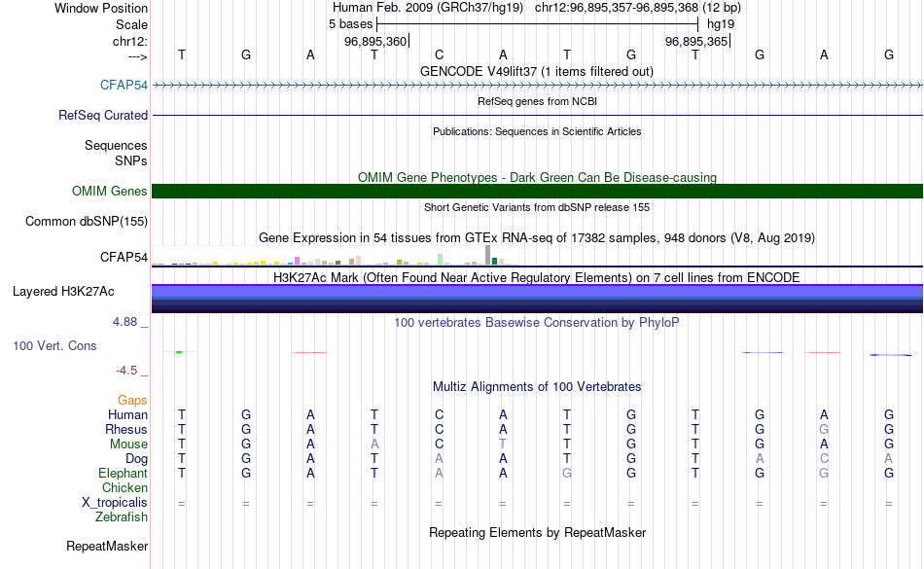Click the purple H3K27Ac signal band
This screenshot has height=569, width=924.
pyautogui.click(x=538, y=291)
